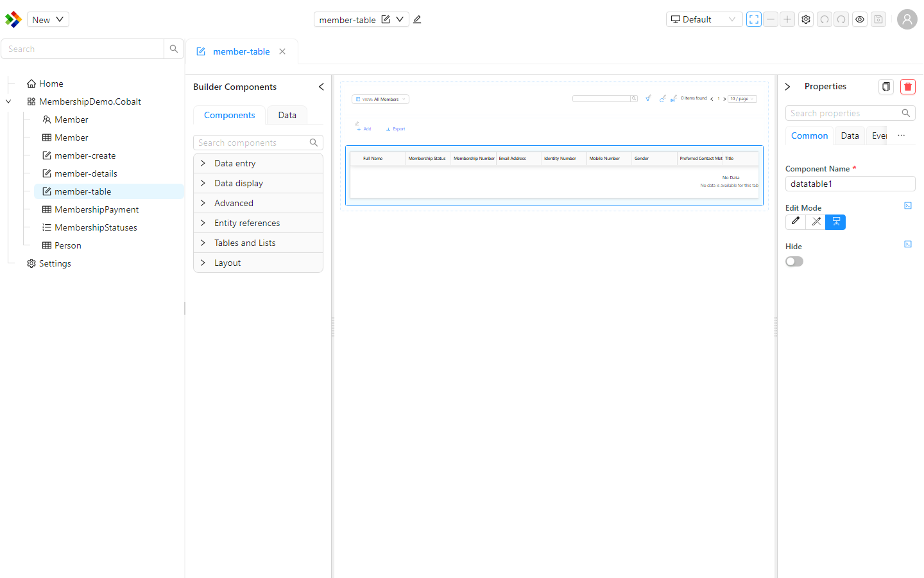Toggle the Hide switch
The image size is (924, 578).
794,261
